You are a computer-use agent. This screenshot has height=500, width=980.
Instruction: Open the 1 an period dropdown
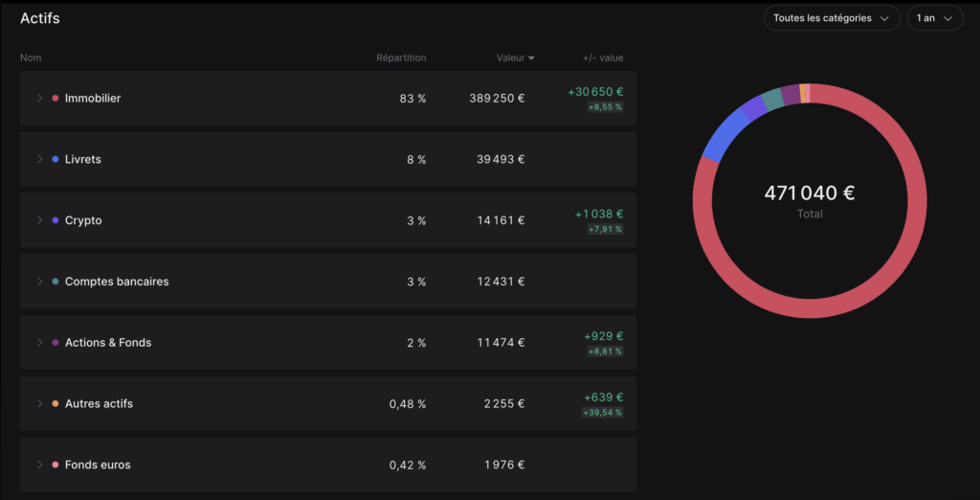(935, 18)
